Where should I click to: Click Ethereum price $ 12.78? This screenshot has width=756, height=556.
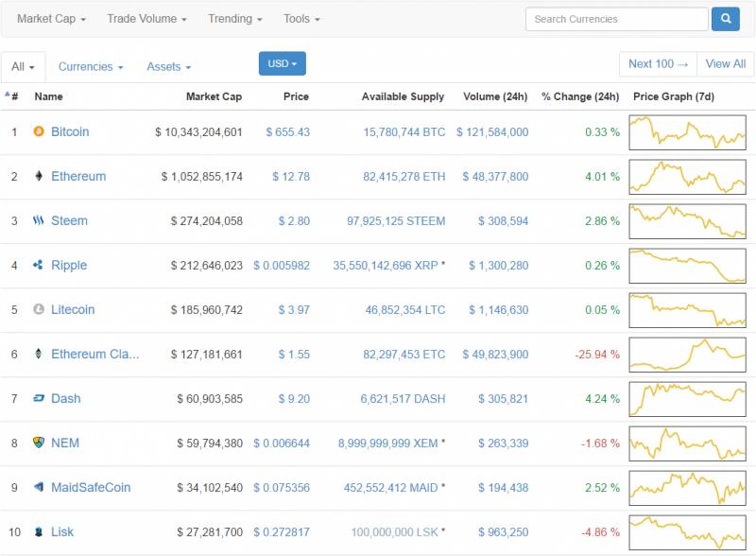(291, 176)
